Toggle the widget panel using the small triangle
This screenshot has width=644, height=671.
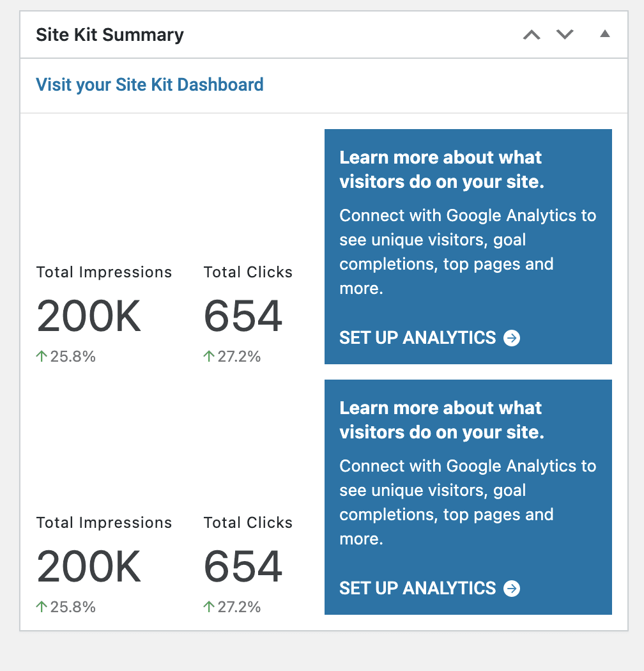(605, 35)
